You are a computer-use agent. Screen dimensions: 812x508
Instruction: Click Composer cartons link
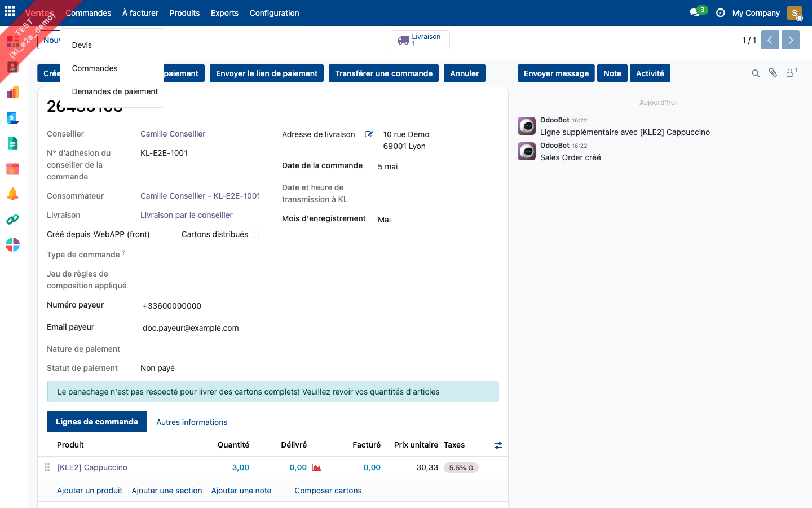tap(328, 491)
